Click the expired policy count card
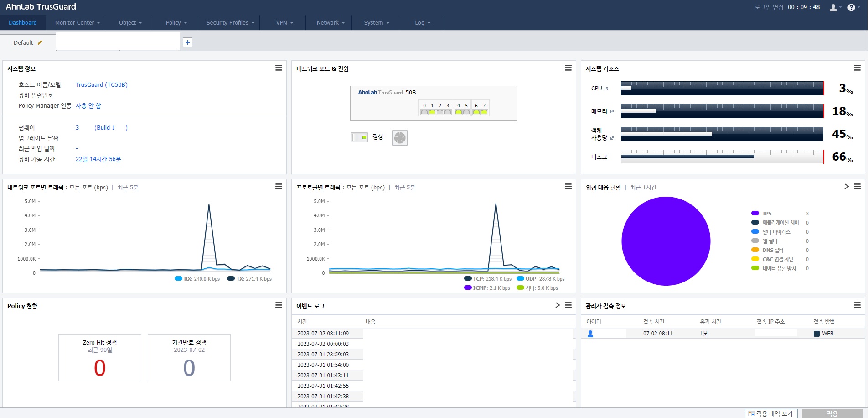This screenshot has width=868, height=418. click(189, 358)
